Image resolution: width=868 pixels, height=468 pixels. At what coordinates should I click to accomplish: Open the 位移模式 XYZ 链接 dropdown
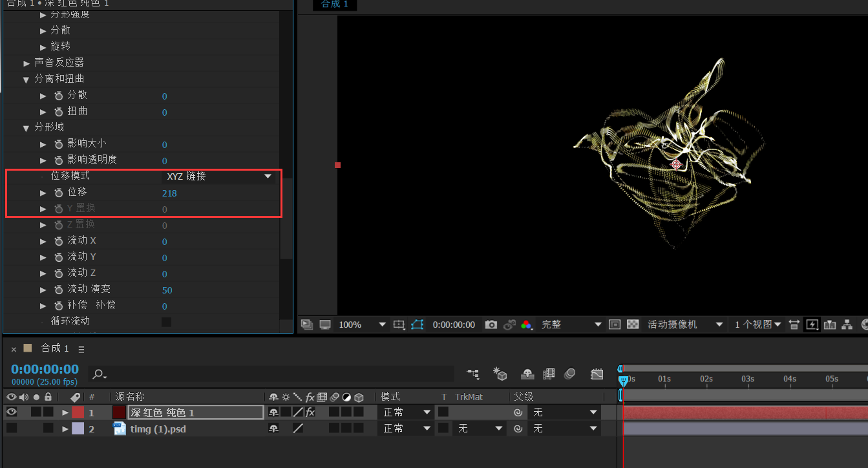[x=218, y=176]
